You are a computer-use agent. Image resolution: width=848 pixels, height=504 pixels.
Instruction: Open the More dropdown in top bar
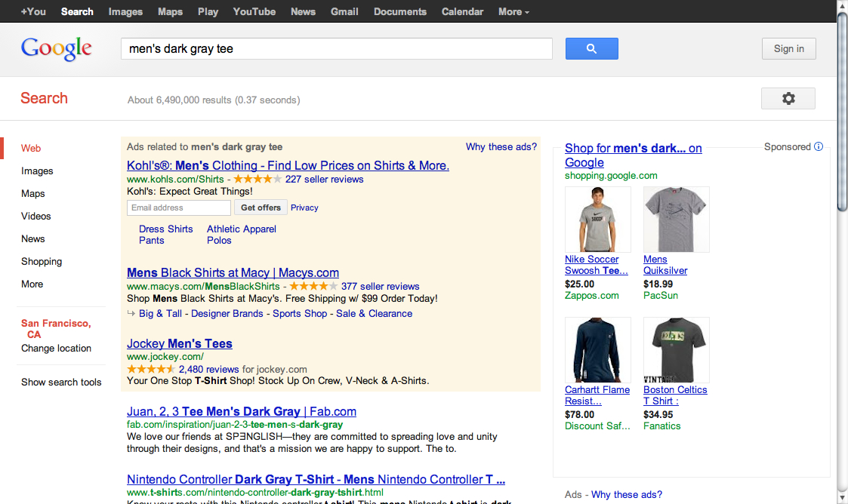click(x=513, y=11)
